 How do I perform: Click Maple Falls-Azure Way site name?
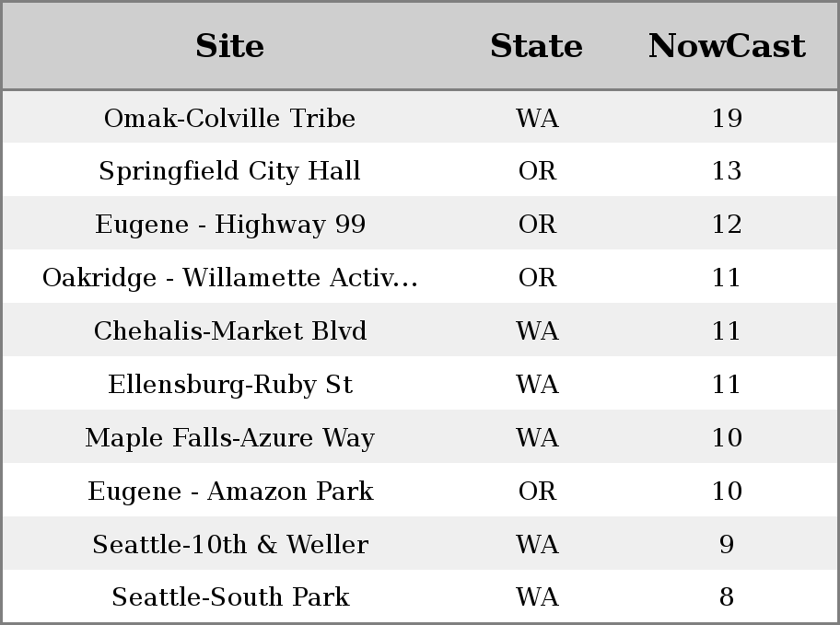229,438
